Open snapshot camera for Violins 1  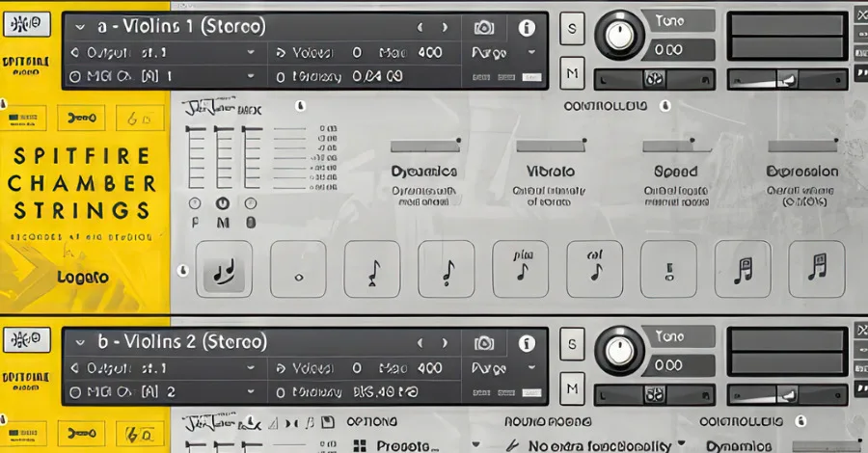tap(484, 28)
